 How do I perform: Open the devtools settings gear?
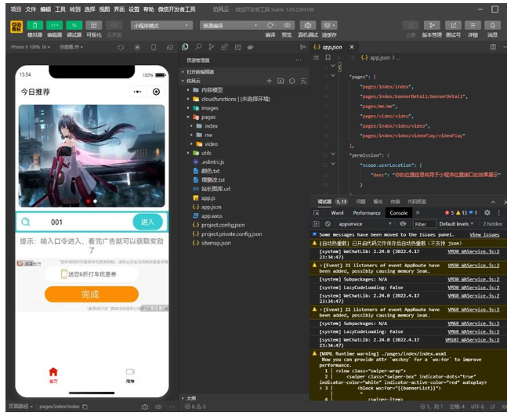487,213
